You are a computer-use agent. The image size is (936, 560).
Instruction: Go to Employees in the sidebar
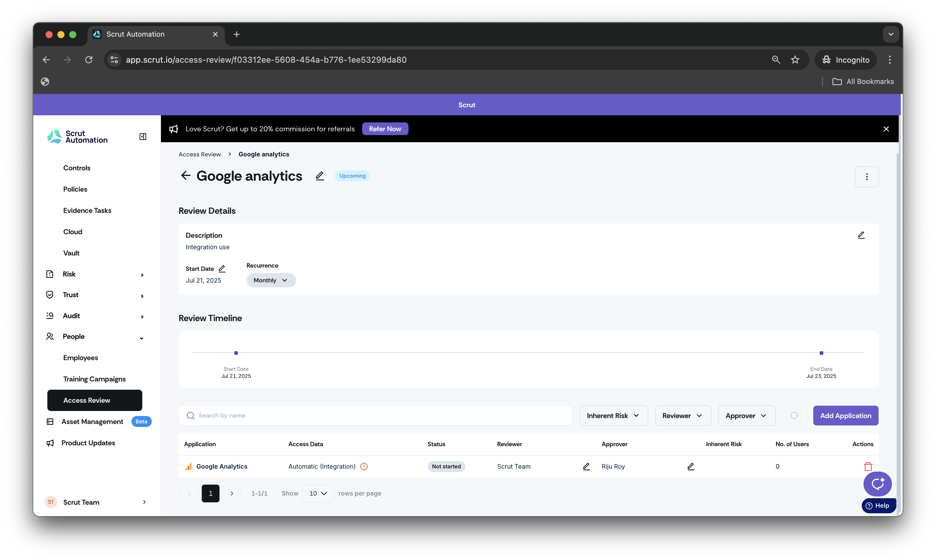pyautogui.click(x=80, y=358)
